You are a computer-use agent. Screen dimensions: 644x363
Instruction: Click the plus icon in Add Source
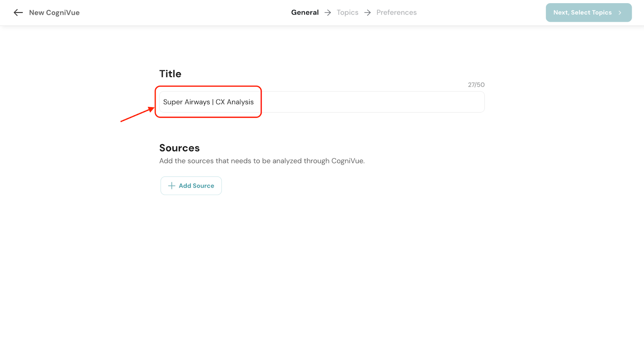pos(171,186)
